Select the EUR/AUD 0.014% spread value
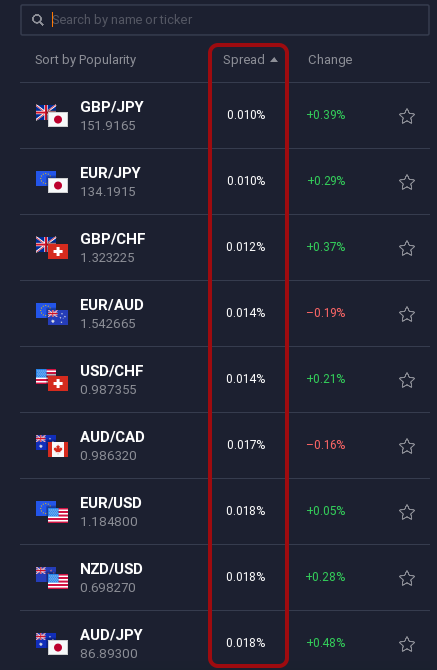 [x=246, y=313]
